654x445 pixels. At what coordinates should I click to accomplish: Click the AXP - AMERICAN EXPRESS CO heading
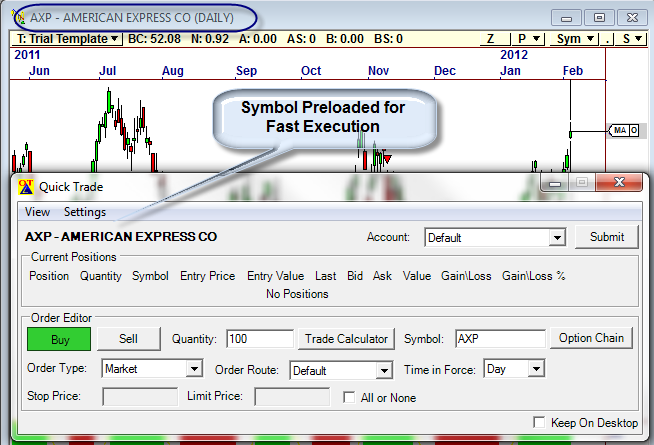(x=121, y=236)
